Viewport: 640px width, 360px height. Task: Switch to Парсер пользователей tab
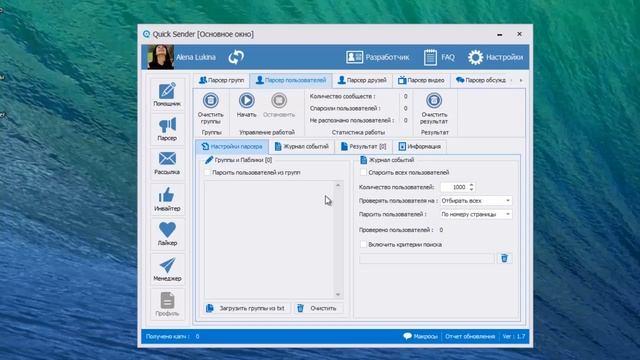(x=291, y=80)
